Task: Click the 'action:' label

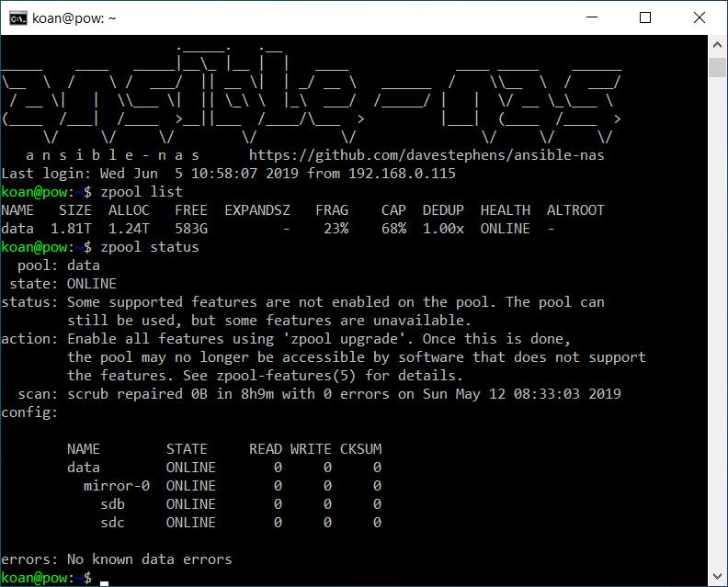Action: [29, 339]
